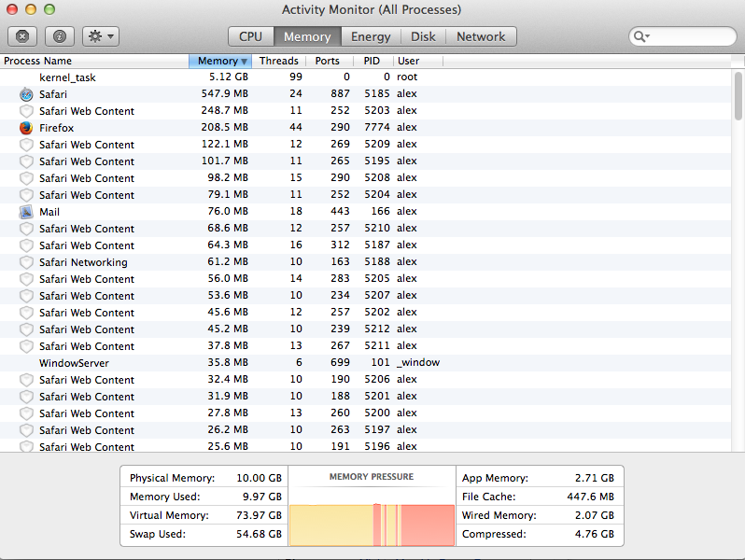745x560 pixels.
Task: Click the Virtual Memory 73.97 GB value
Action: (x=259, y=515)
